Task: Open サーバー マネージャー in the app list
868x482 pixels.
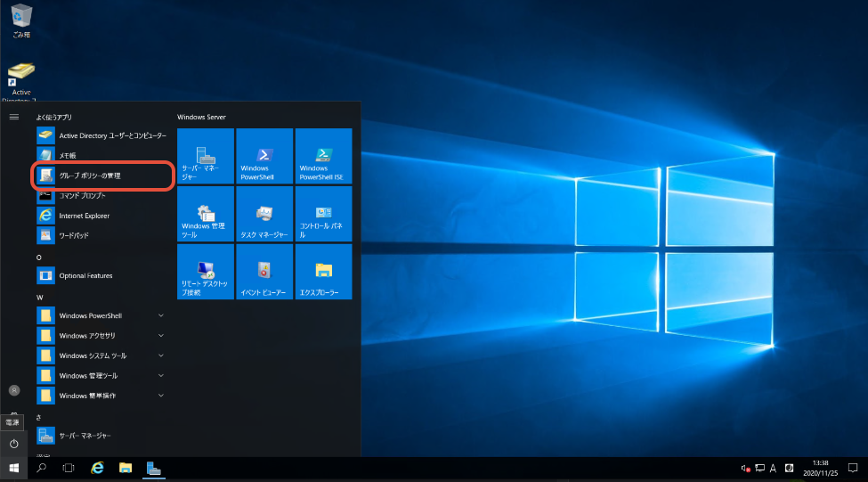Action: pos(102,436)
